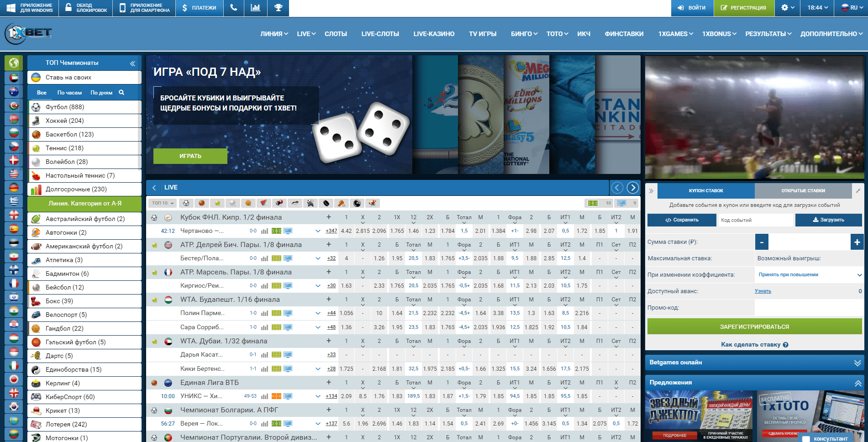The image size is (868, 442).
Task: Open the LIVE-КАЗИНО menu item
Action: (x=434, y=34)
